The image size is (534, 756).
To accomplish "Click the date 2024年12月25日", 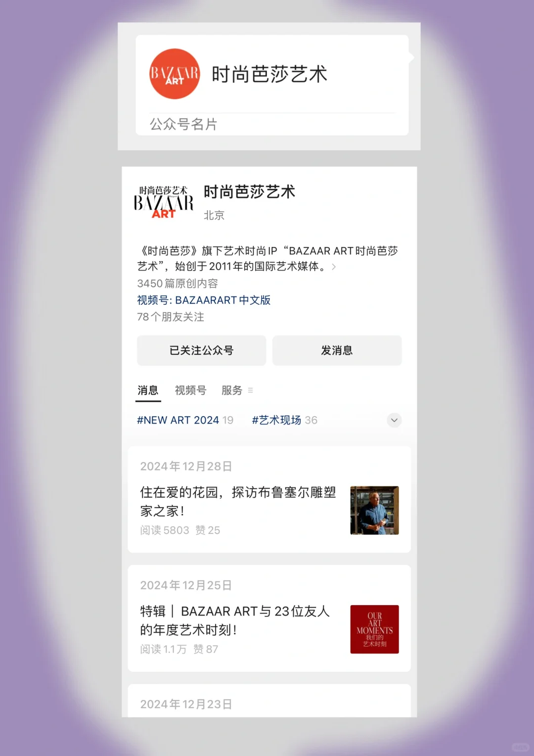I will [x=186, y=585].
